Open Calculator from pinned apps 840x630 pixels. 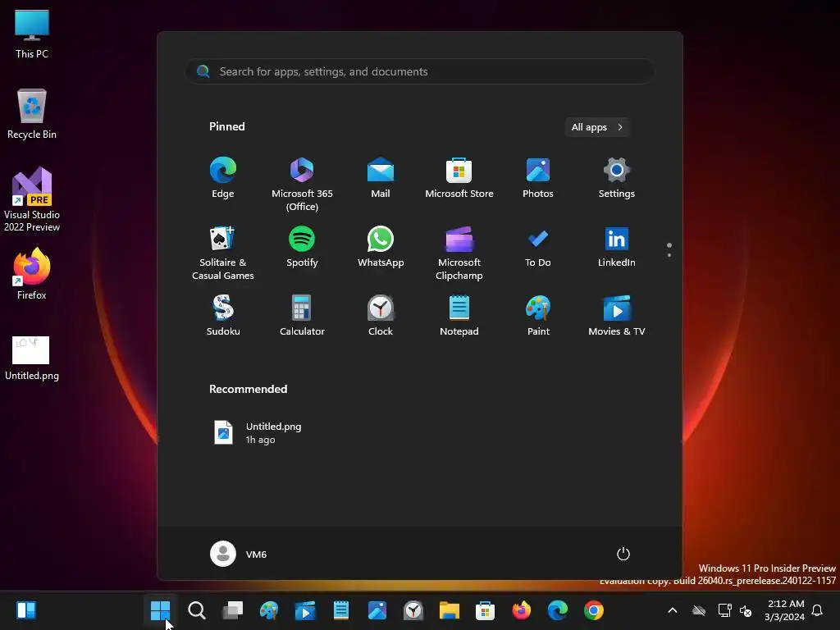point(302,316)
